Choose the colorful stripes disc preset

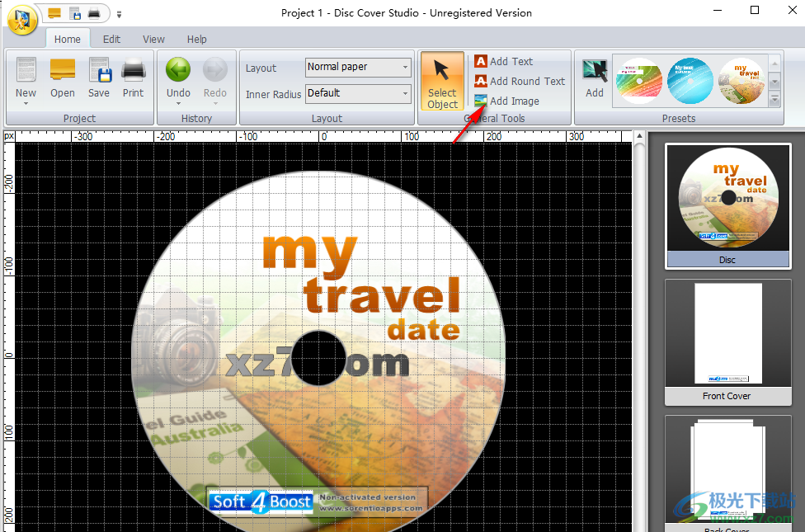tap(639, 81)
